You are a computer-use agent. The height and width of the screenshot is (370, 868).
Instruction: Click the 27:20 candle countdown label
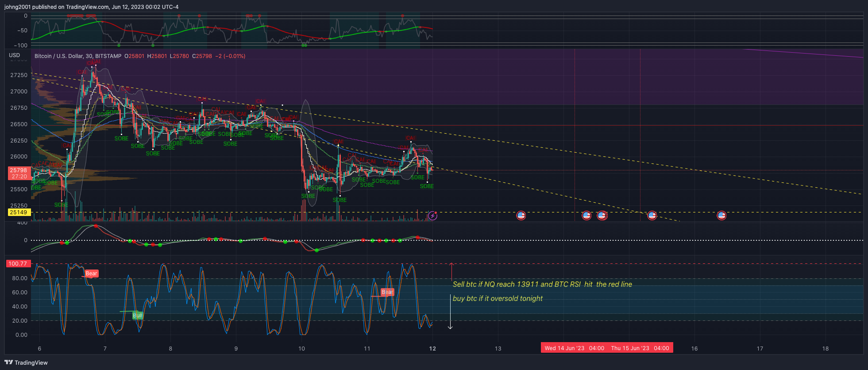[19, 177]
